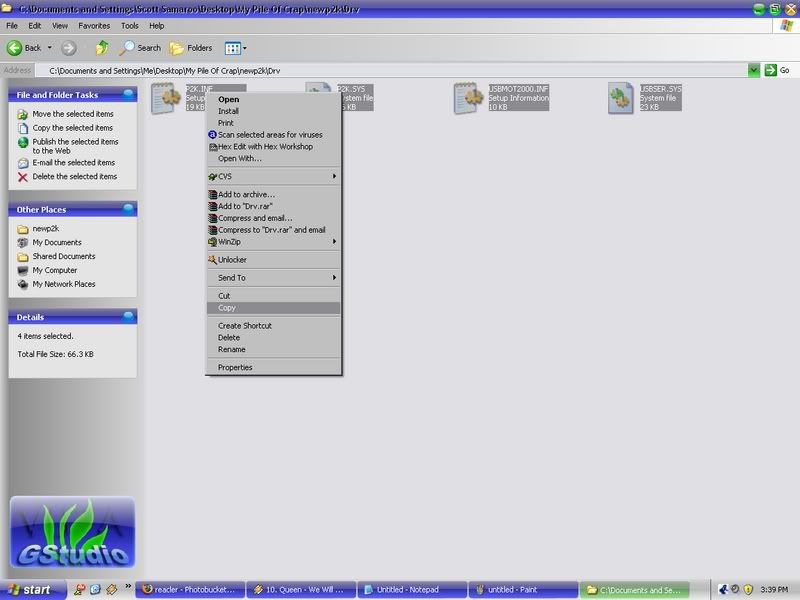Collapse File and Folder Tasks panel

click(129, 94)
